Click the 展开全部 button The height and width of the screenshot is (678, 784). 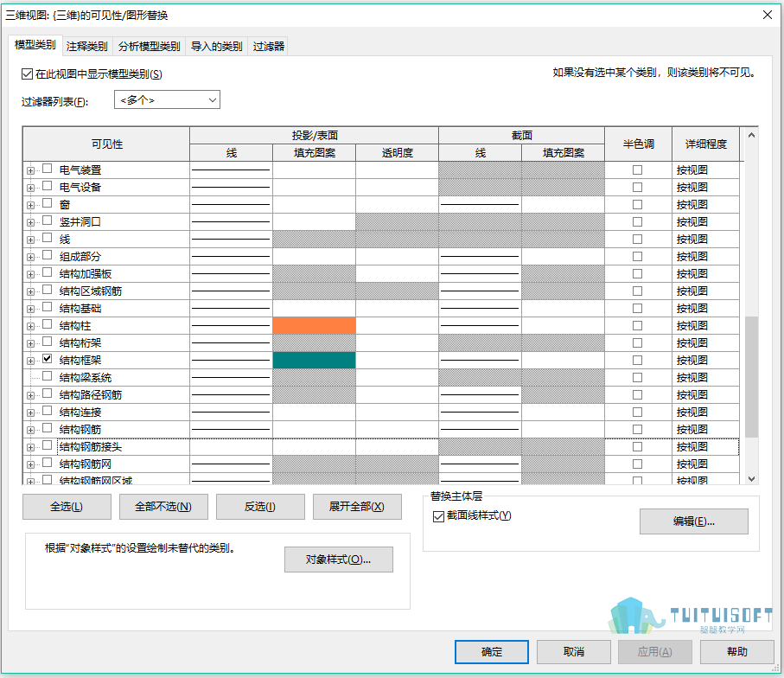[357, 507]
